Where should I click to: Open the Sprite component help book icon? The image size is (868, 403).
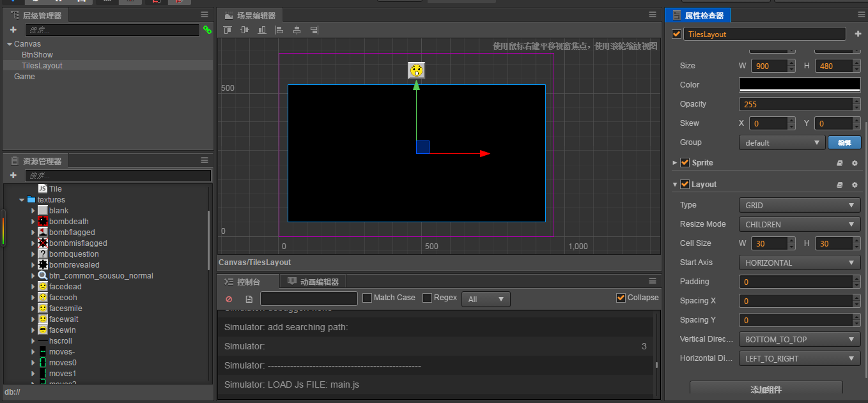coord(840,163)
